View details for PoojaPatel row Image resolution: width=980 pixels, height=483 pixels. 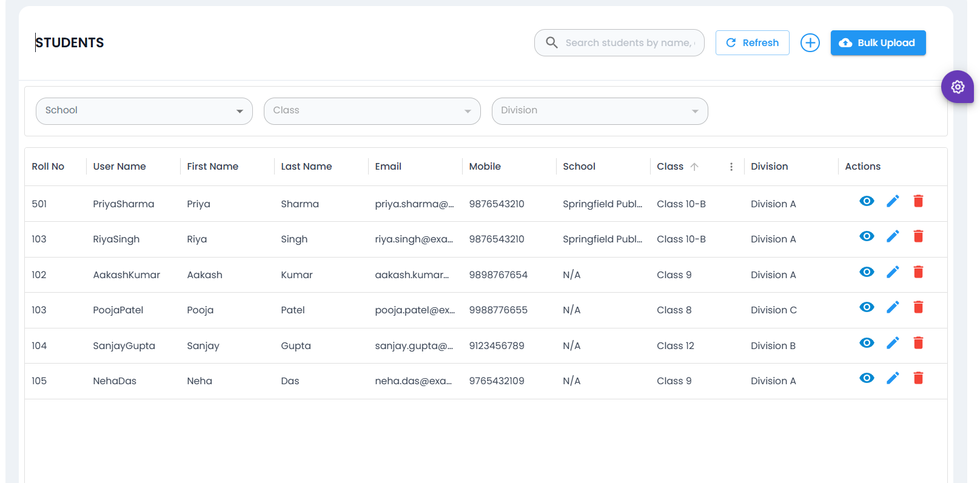[867, 307]
